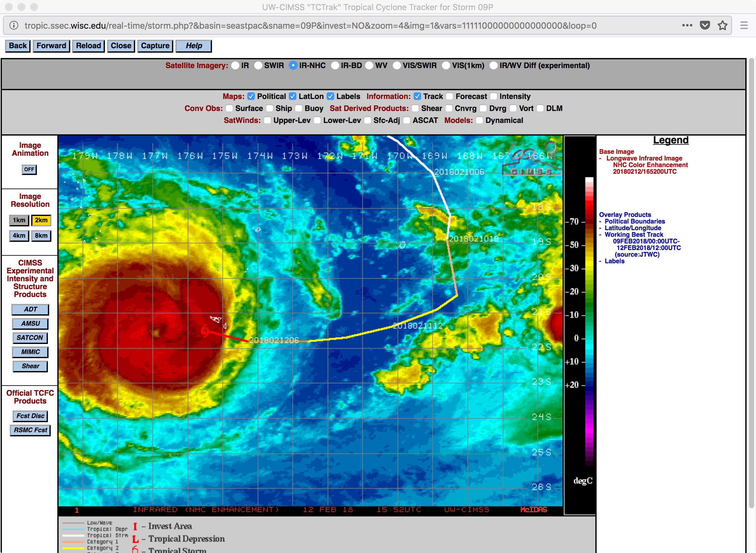Screen dimensions: 756x553
Task: Enable Cnvrg derived product
Action: pyautogui.click(x=449, y=108)
